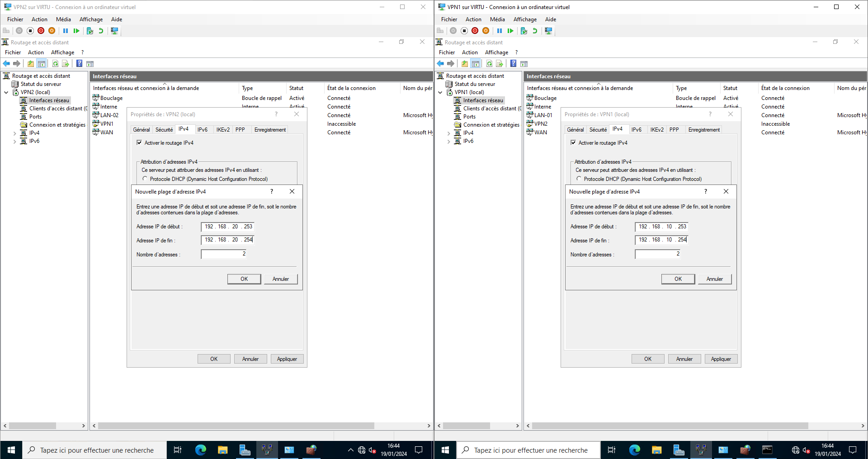Viewport: 868px width, 459px height.
Task: Click Annuler in VPN1's new IPv4 range dialog
Action: tap(714, 279)
